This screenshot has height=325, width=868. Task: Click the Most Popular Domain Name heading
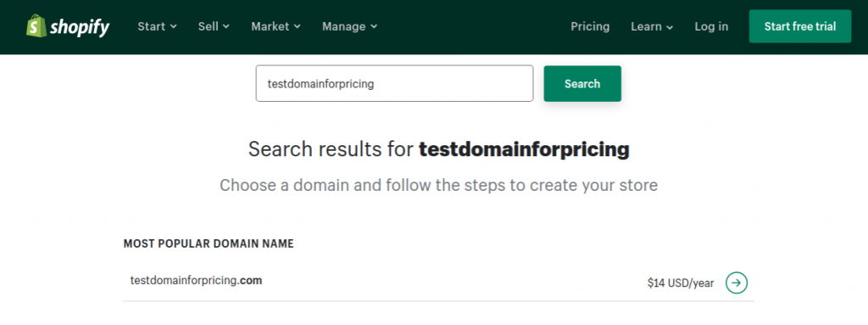(209, 244)
